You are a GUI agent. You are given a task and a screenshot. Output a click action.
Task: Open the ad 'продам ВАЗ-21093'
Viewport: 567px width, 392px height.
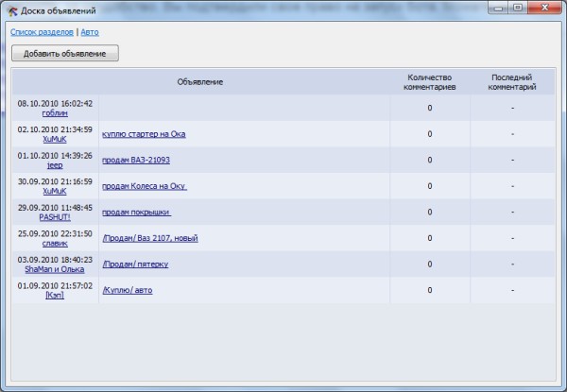tap(136, 161)
